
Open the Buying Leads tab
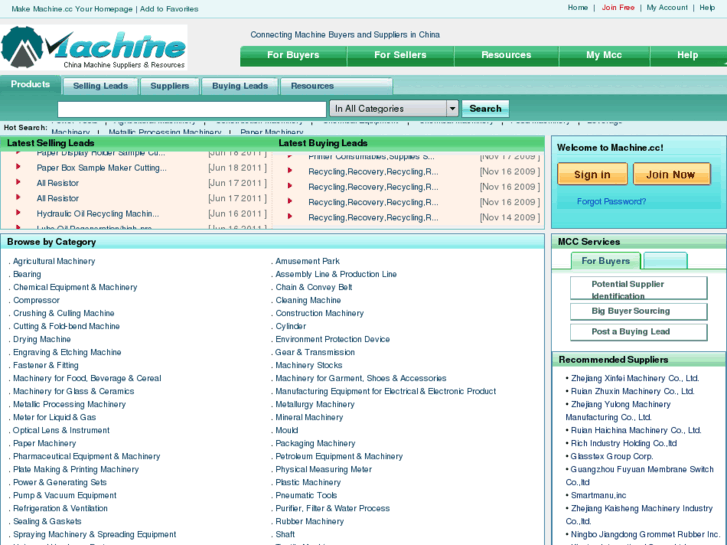coord(240,86)
